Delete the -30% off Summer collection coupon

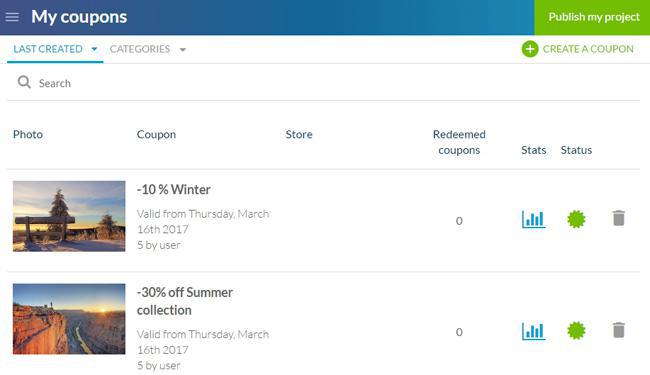tap(618, 330)
